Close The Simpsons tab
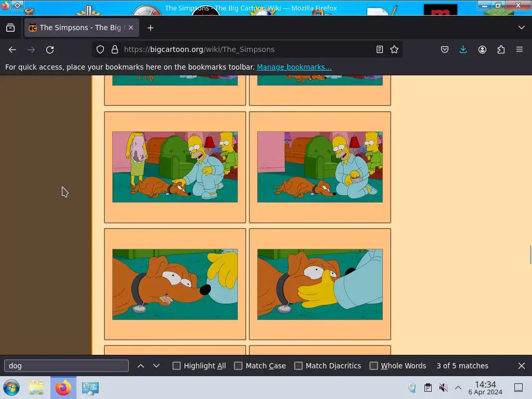This screenshot has height=399, width=532. point(131,28)
